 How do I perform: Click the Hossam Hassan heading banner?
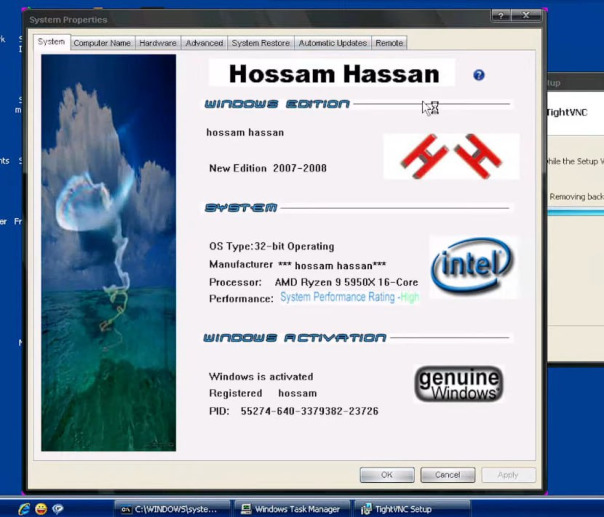(332, 73)
